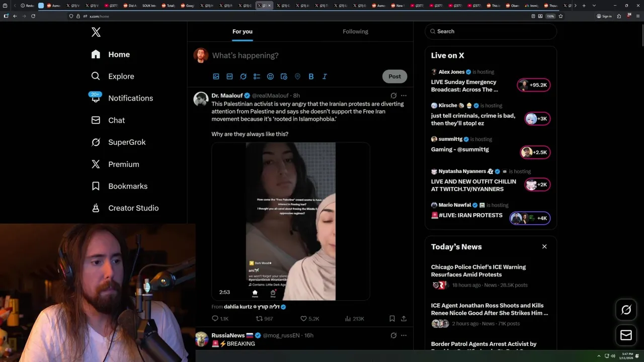Play the video in Dr. Maalouf's post
The width and height of the screenshot is (644, 362).
291,221
